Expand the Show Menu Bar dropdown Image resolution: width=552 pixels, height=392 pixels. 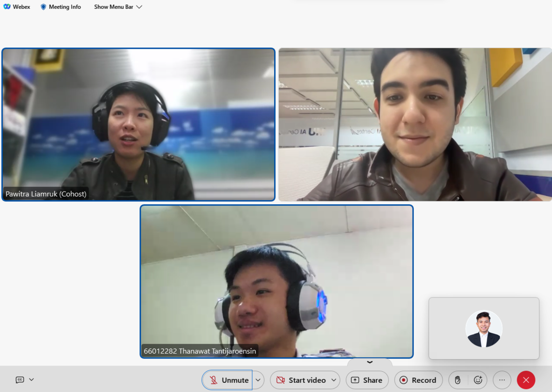click(118, 7)
